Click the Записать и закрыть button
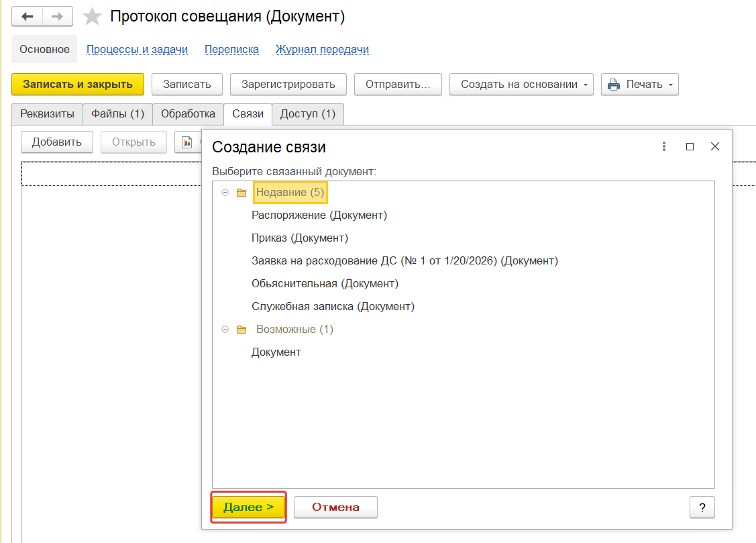The width and height of the screenshot is (756, 543). click(x=78, y=85)
